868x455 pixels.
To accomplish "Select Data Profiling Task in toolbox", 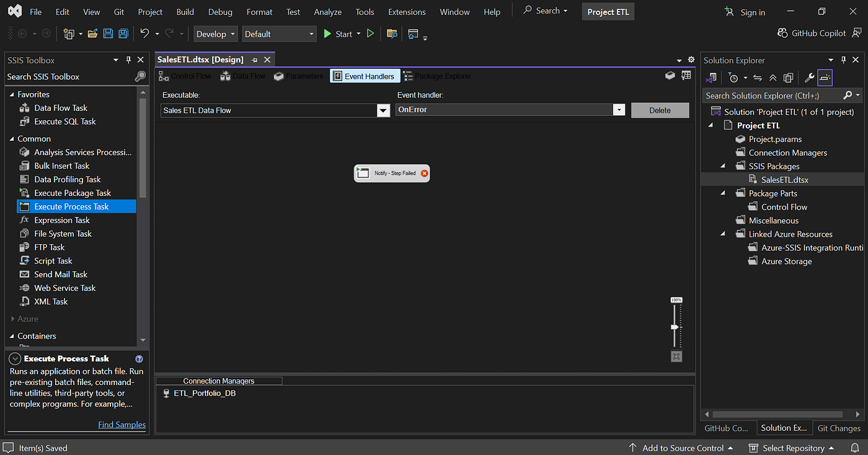I will [x=67, y=180].
